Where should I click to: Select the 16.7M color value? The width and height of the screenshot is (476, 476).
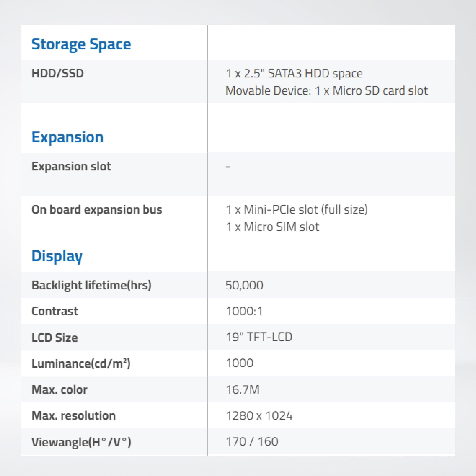(243, 390)
